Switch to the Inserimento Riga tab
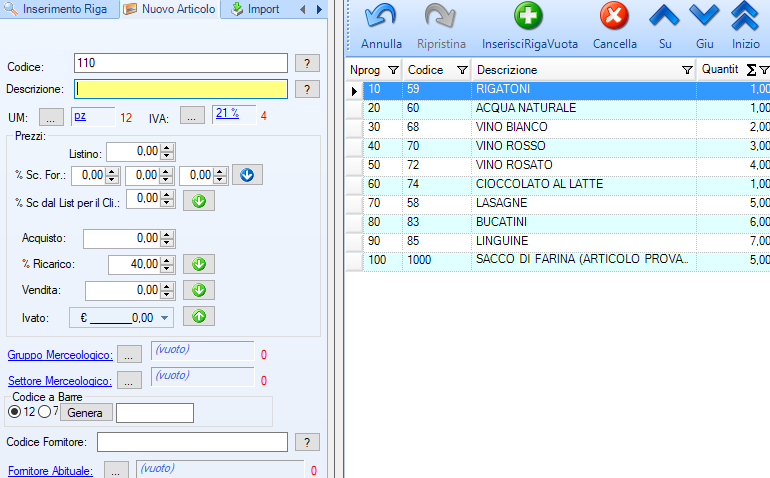This screenshot has height=478, width=770. pos(60,9)
